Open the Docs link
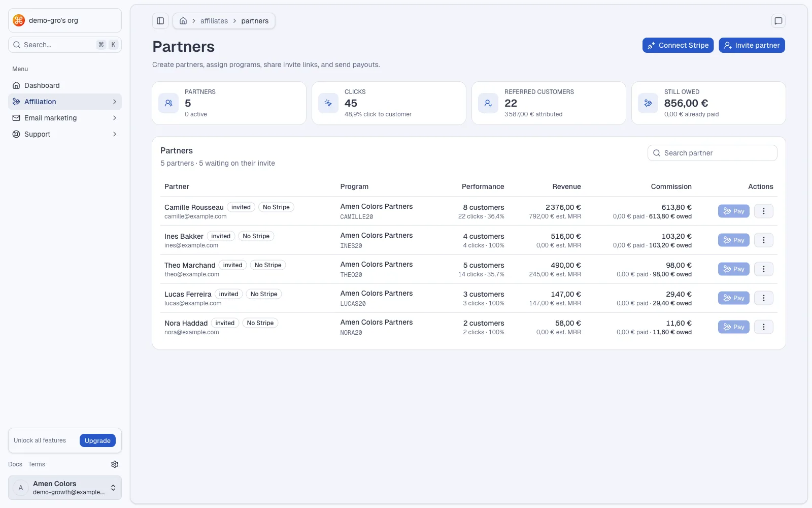812x508 pixels. [15, 464]
